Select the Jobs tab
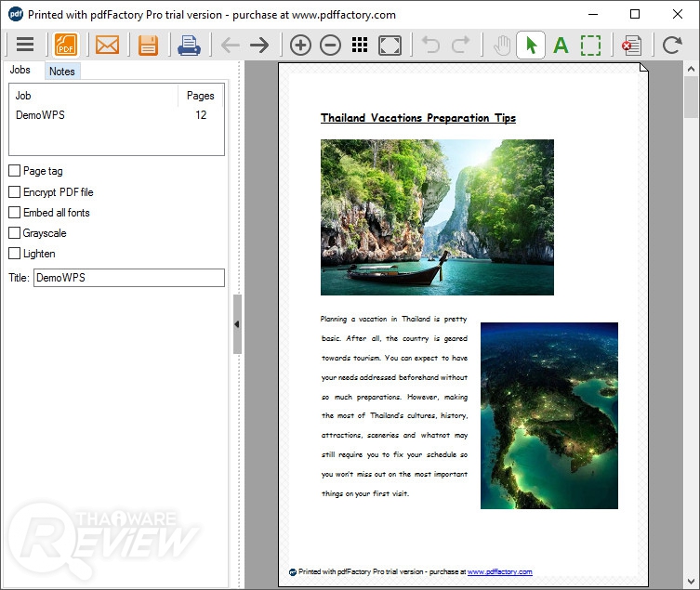Image resolution: width=700 pixels, height=590 pixels. coord(20,71)
